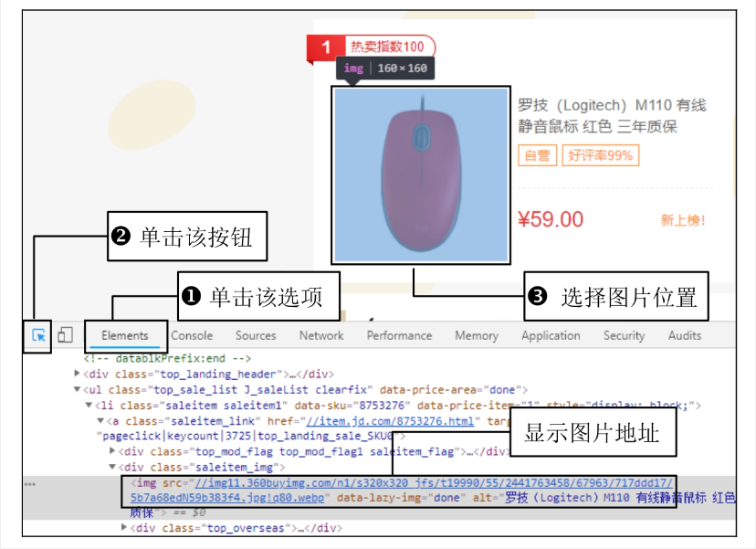This screenshot has height=549, width=756.
Task: Click the 热卖指数100 badge
Action: click(x=387, y=47)
